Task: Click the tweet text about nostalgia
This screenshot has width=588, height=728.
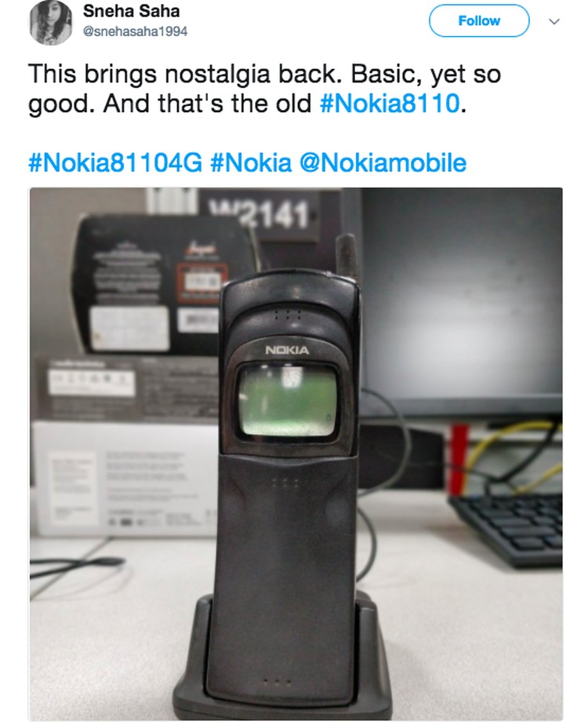Action: [264, 88]
